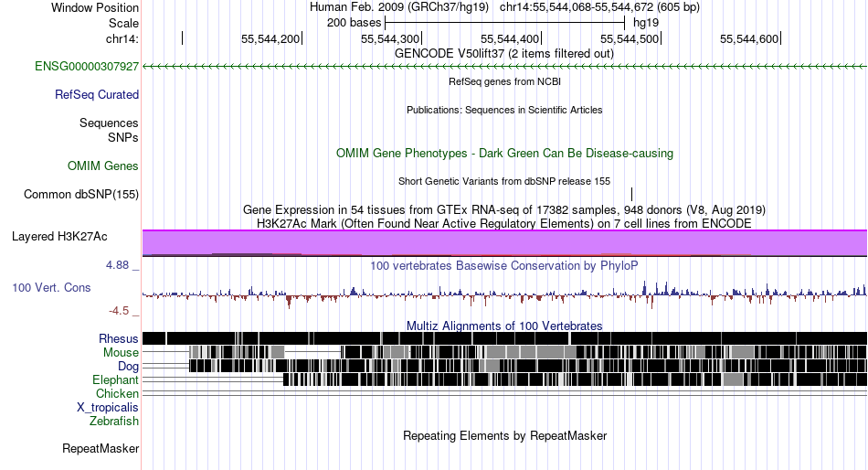Viewport: 868px width, 470px height.
Task: Click the ENSG00000307927 gene label
Action: (x=87, y=67)
